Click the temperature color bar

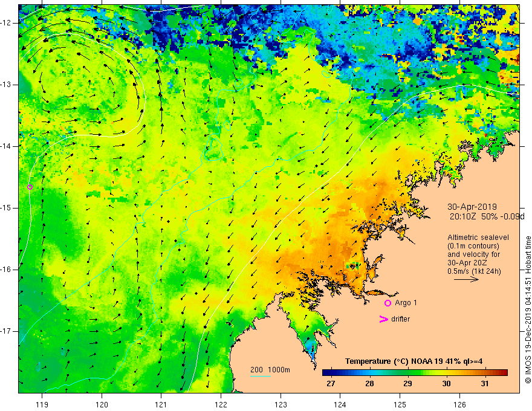click(x=415, y=373)
